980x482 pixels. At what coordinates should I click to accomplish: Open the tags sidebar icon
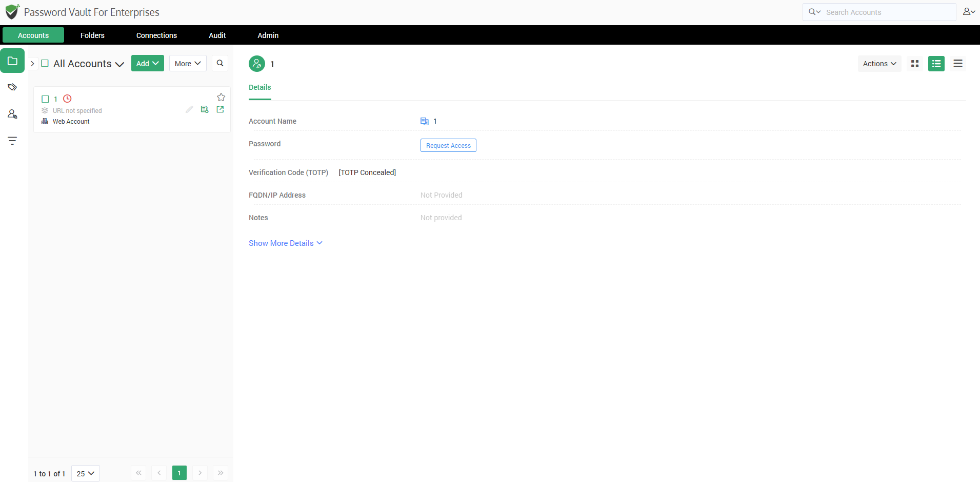(x=12, y=87)
